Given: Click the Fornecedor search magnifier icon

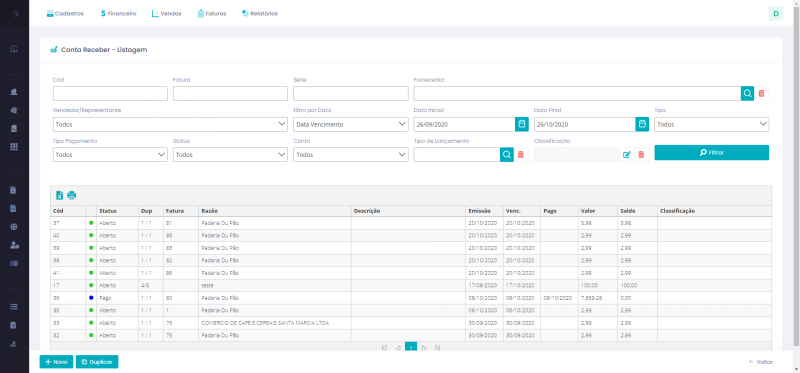Looking at the screenshot, I should tap(747, 93).
